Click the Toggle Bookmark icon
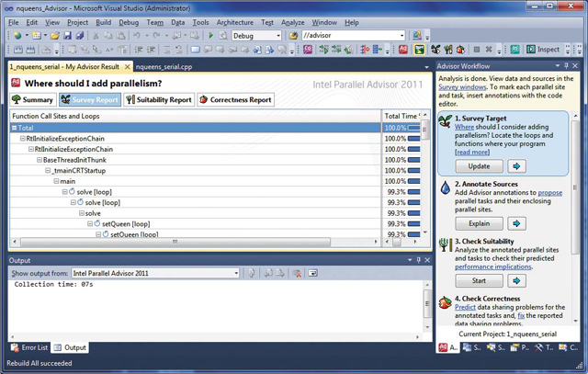The image size is (588, 374). coord(196,49)
